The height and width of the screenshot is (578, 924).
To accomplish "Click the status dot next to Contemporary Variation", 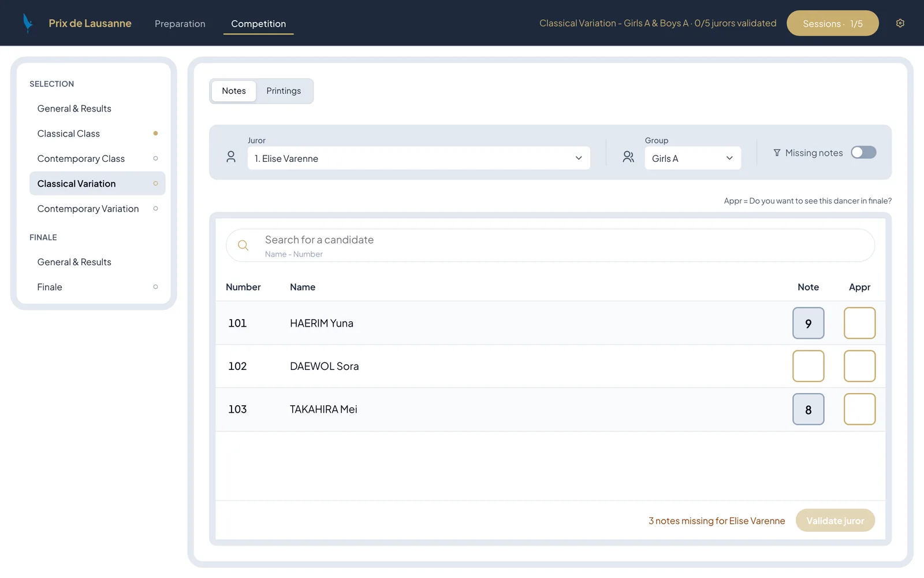I will pos(155,209).
